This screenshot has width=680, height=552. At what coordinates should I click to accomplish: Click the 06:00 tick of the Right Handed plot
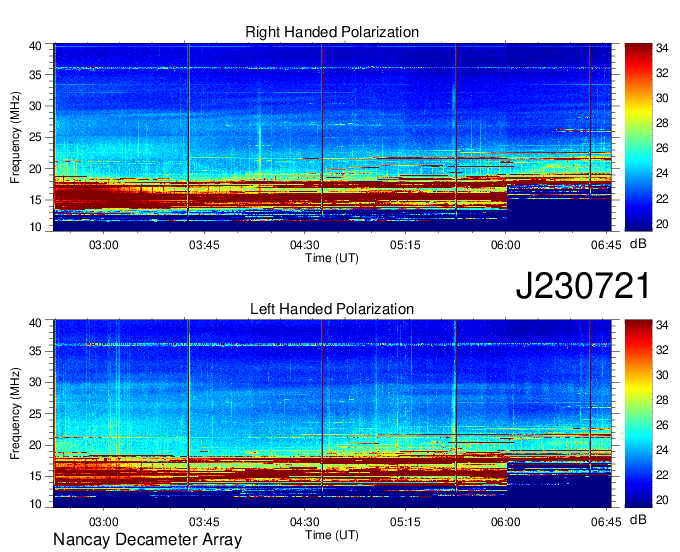point(506,245)
